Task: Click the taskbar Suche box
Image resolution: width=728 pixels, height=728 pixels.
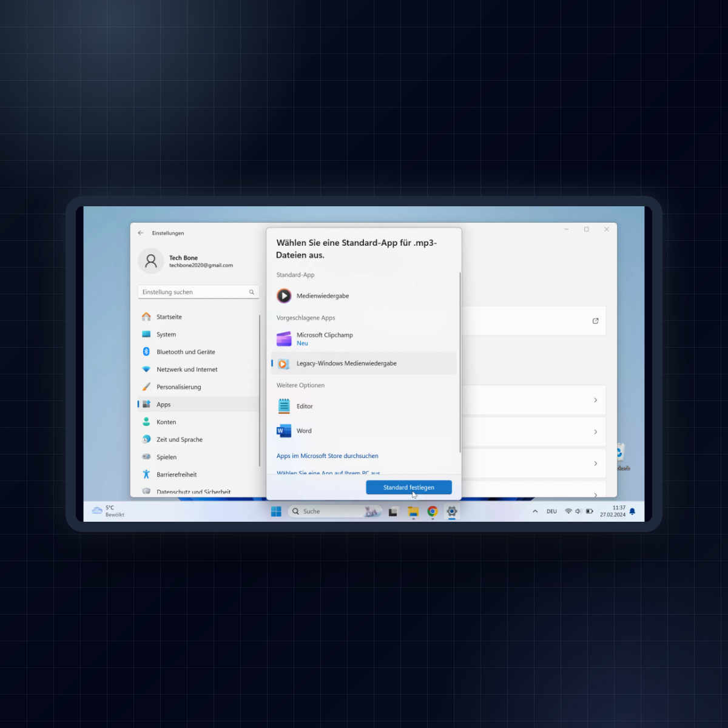Action: [335, 511]
